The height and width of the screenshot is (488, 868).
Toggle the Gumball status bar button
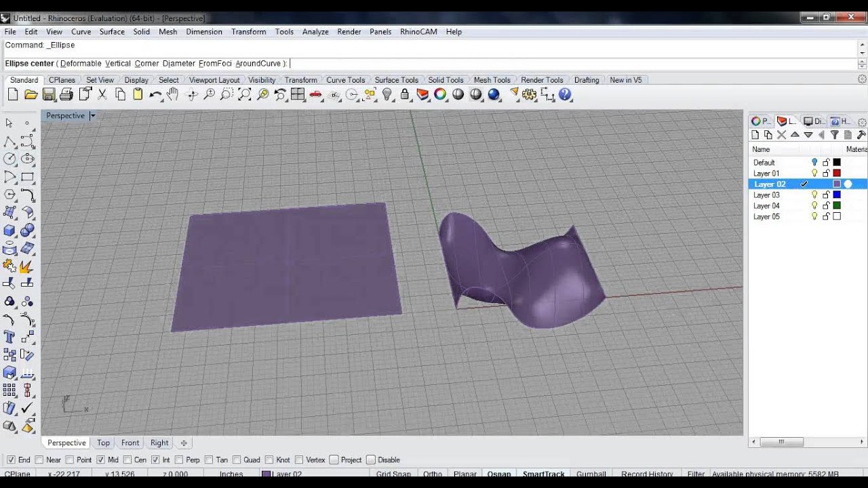tap(591, 474)
